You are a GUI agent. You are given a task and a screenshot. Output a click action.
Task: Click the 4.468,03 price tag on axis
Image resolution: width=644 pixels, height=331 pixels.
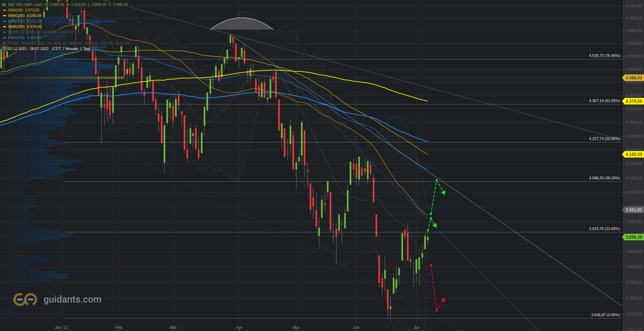pyautogui.click(x=633, y=78)
